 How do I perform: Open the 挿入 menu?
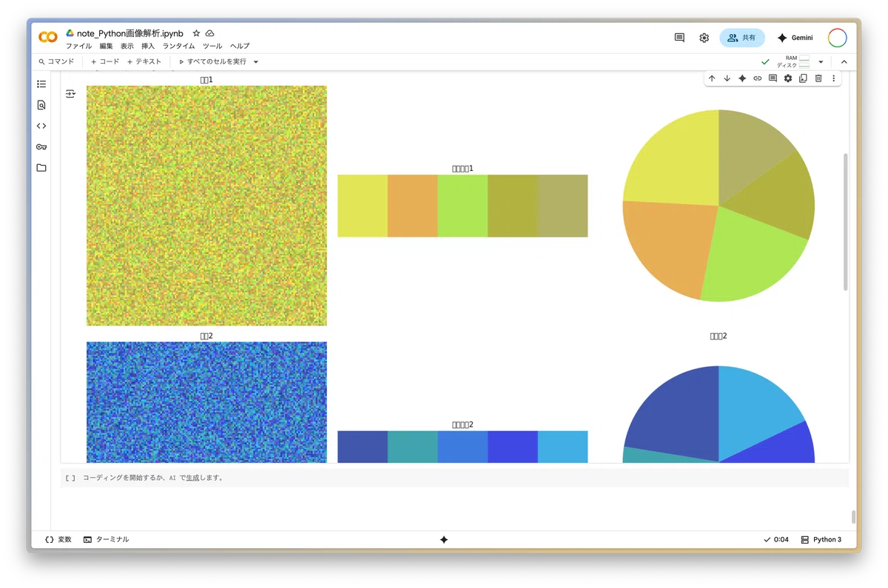click(x=148, y=46)
